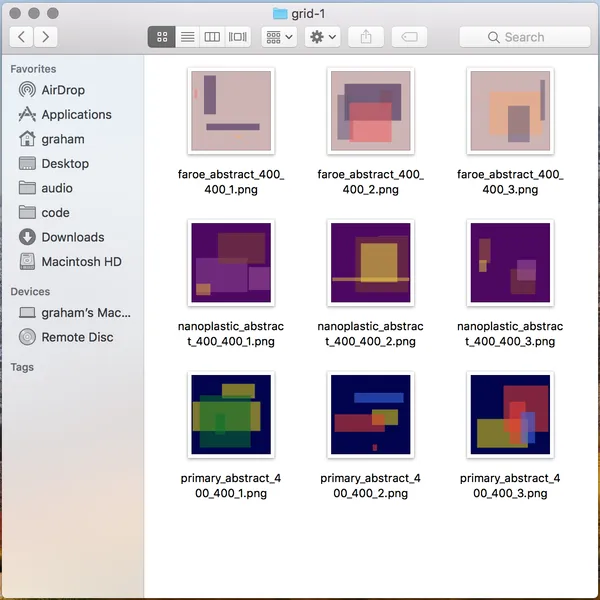
Task: Open Desktop from the sidebar label
Action: point(65,163)
